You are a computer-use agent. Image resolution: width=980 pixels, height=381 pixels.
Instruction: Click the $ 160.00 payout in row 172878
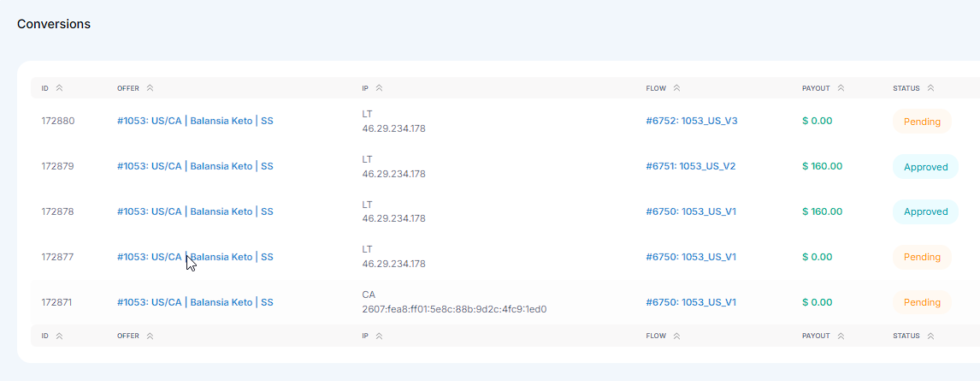[x=823, y=211]
